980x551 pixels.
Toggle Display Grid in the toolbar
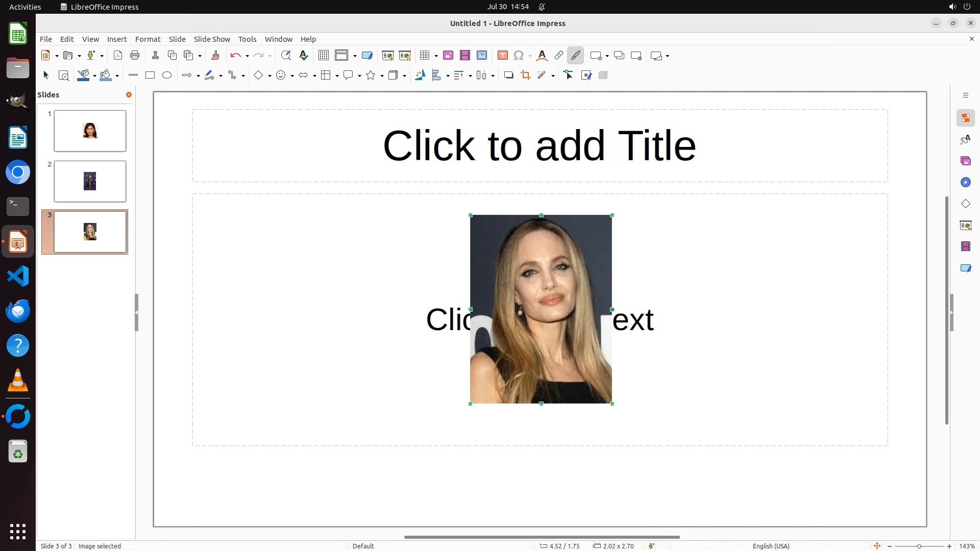(x=324, y=56)
